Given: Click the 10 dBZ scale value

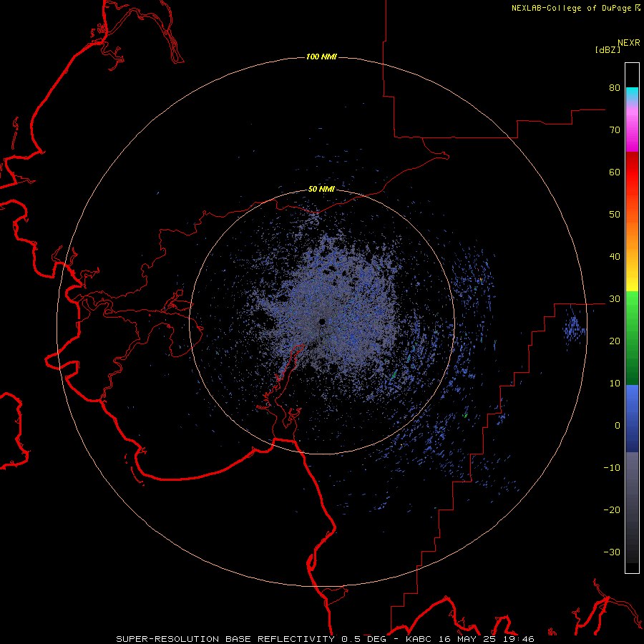Looking at the screenshot, I should [615, 384].
